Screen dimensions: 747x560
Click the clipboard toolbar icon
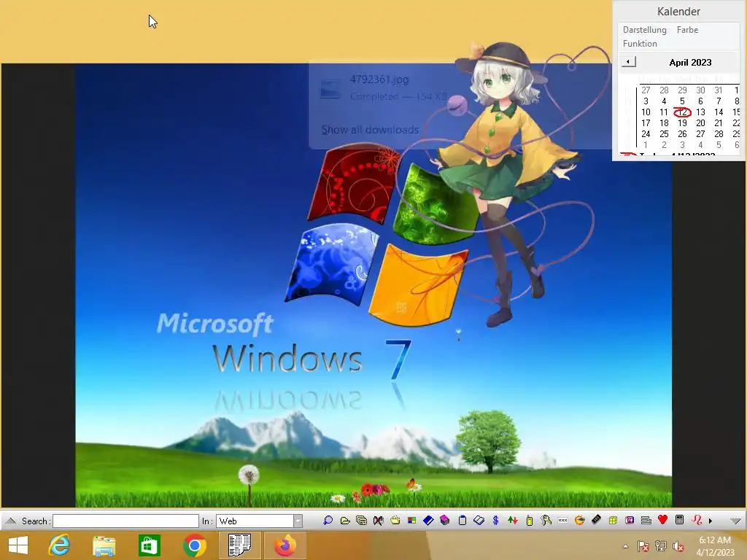(462, 521)
